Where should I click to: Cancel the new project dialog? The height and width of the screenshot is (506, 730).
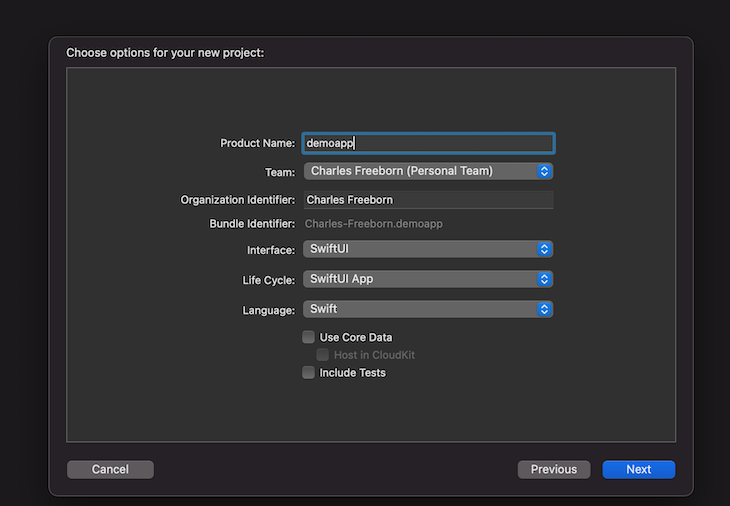tap(110, 469)
